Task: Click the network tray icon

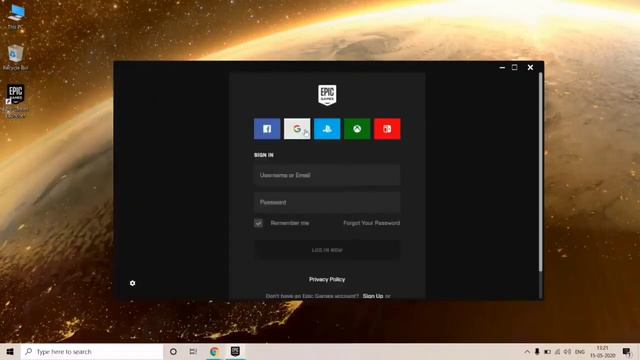Action: (x=557, y=351)
